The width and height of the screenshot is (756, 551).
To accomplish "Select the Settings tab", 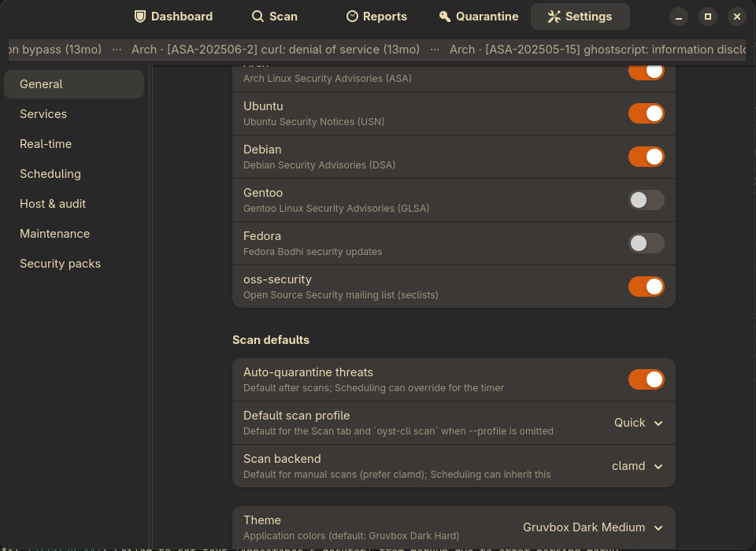I will point(580,17).
